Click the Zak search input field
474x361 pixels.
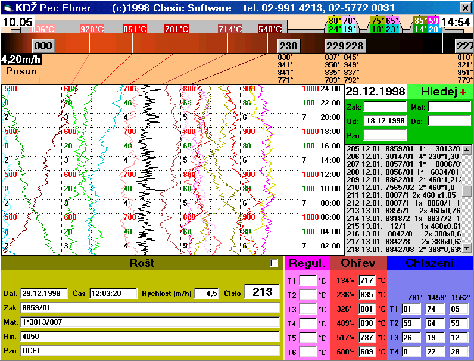click(385, 107)
